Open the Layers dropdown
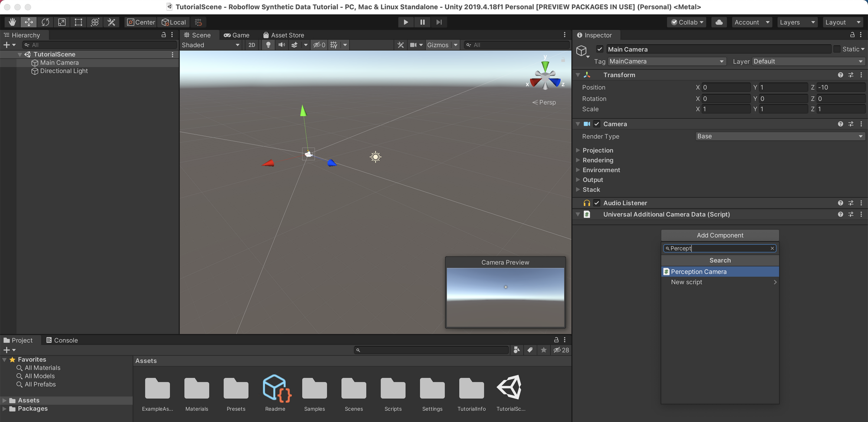 (x=797, y=22)
